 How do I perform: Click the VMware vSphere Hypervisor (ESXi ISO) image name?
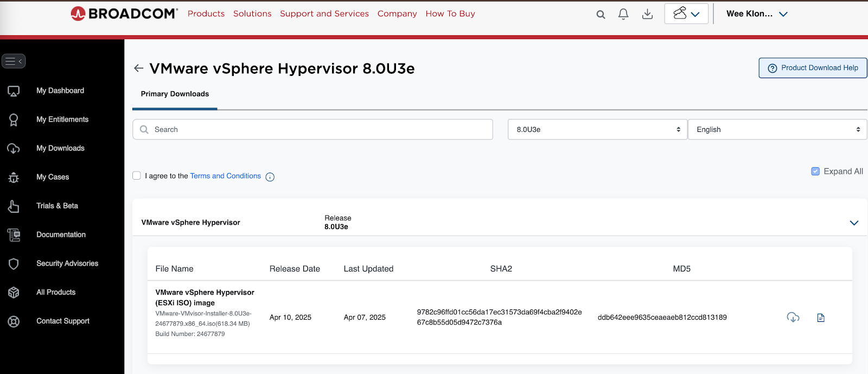click(205, 297)
